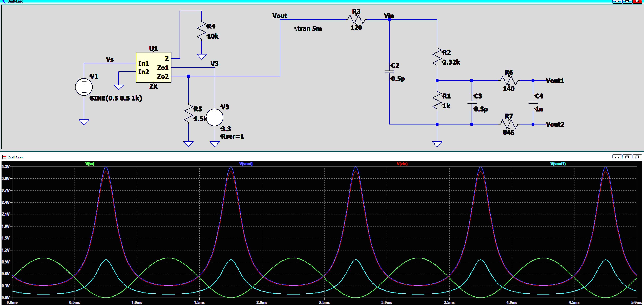
Task: Click the R5 1.5k resistor symbol
Action: coord(188,114)
